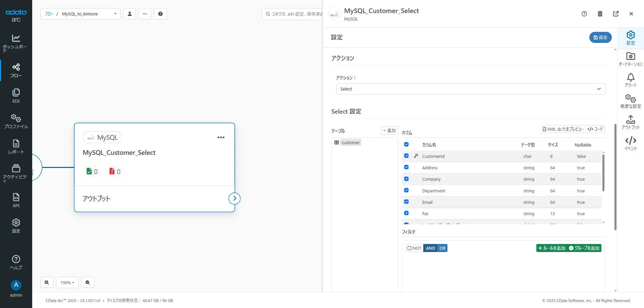The image size is (644, 308).
Task: Open the 150% zoom level dropdown
Action: tap(67, 283)
